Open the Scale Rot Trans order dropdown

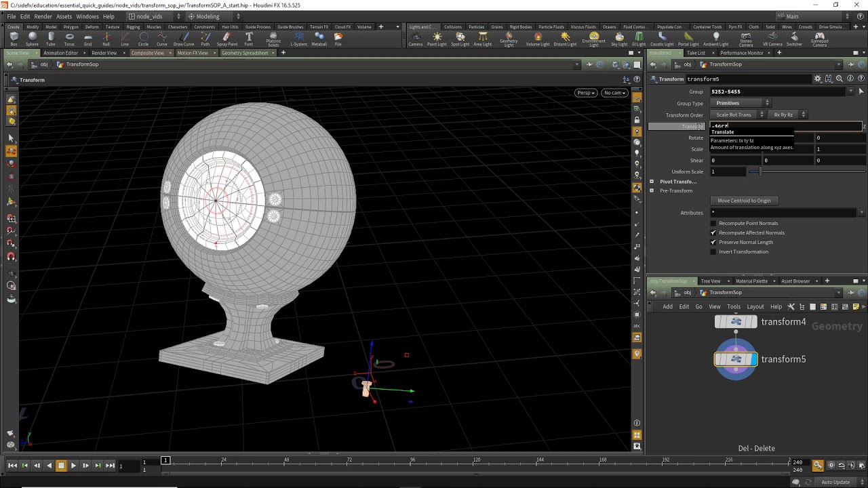(x=738, y=115)
